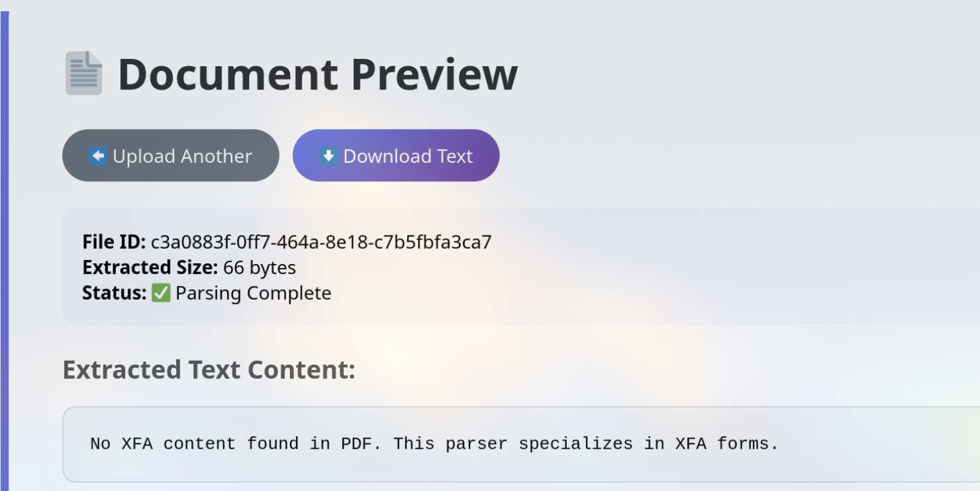Image resolution: width=980 pixels, height=491 pixels.
Task: Click the Status label
Action: point(114,292)
